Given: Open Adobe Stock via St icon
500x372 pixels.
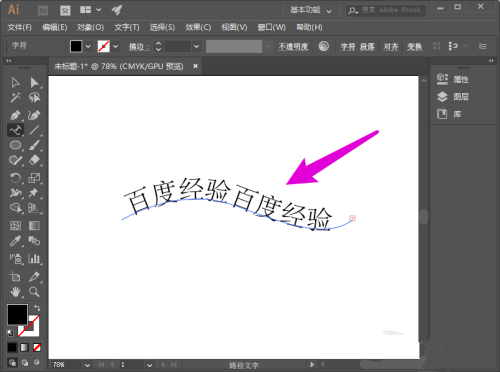Looking at the screenshot, I should 65,11.
